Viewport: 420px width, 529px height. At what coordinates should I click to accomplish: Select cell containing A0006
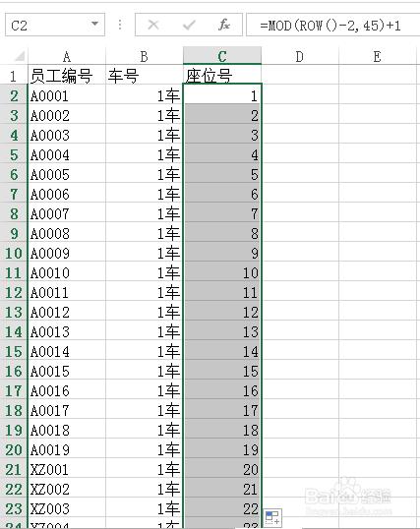(67, 194)
